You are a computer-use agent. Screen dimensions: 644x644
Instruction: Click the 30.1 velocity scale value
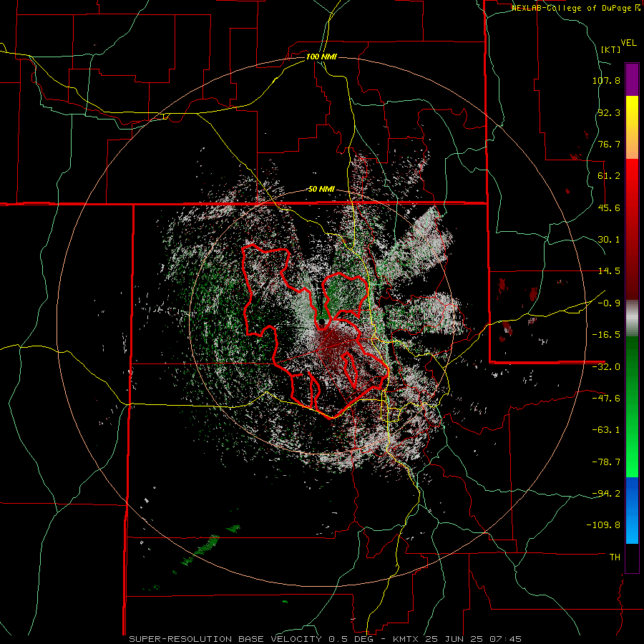point(609,240)
